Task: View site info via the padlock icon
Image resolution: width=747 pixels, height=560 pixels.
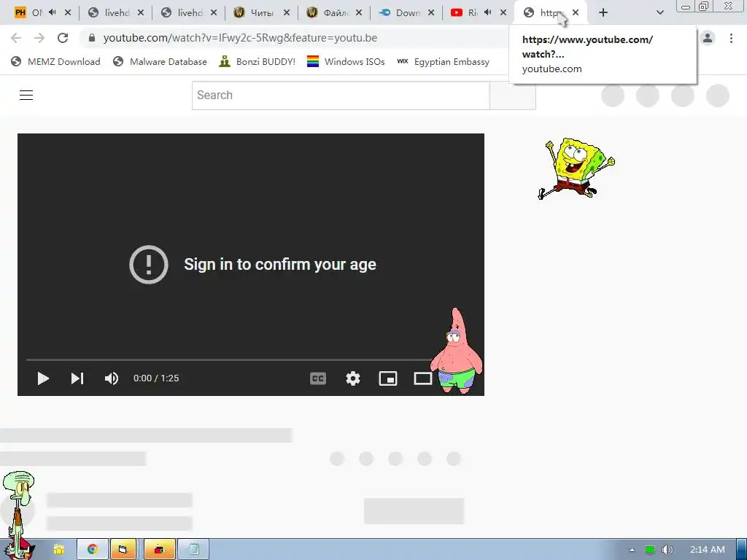Action: (x=92, y=38)
